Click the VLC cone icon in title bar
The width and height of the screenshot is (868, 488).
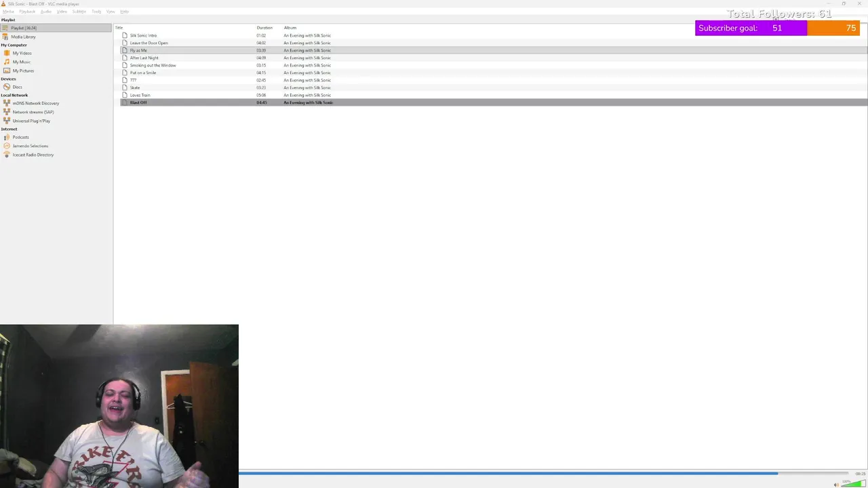tap(3, 3)
